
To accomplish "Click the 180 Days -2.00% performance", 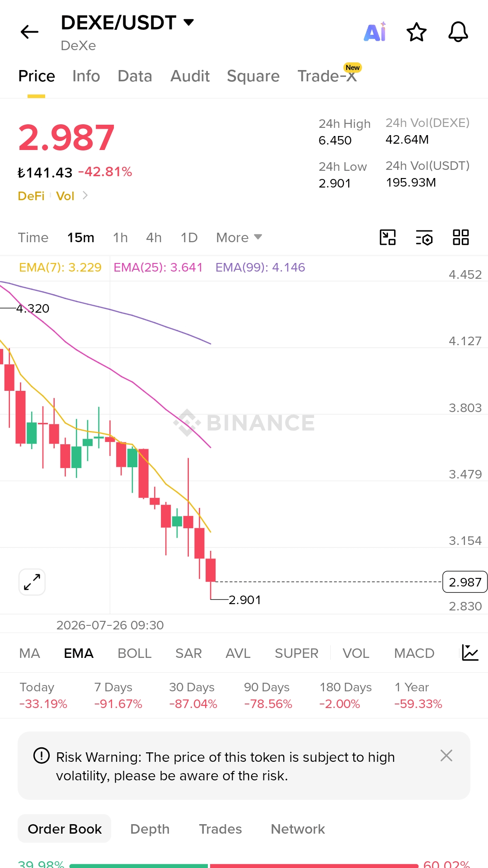I will tap(346, 695).
